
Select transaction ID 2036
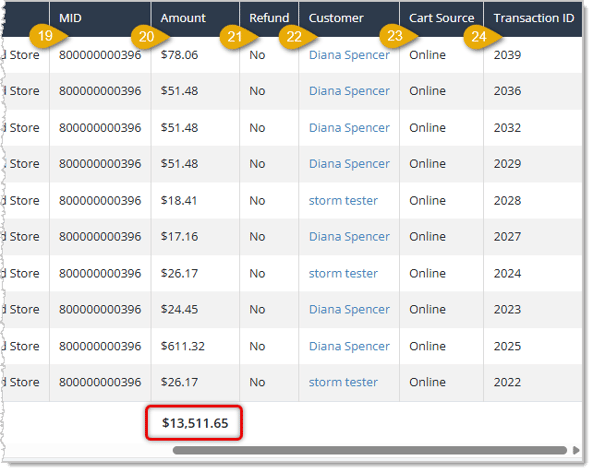pos(507,91)
